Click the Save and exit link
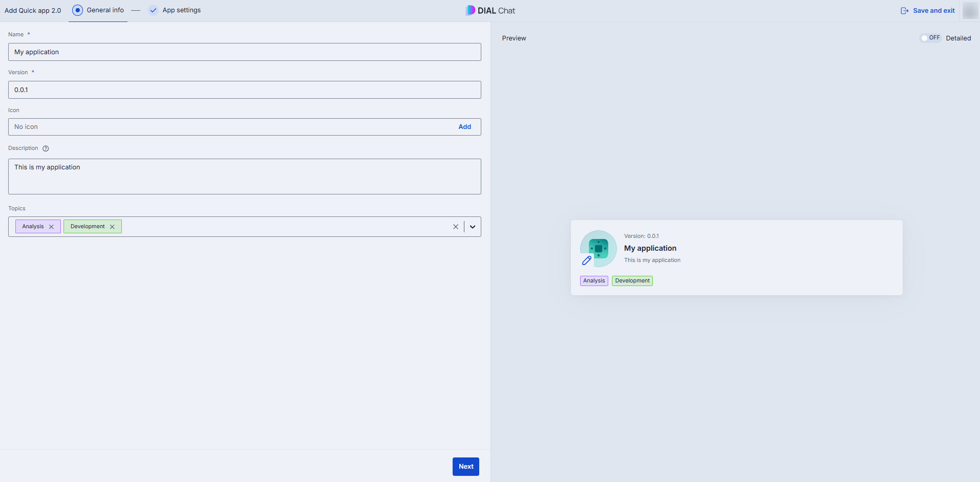Screen dimensions: 980x482 (934, 11)
